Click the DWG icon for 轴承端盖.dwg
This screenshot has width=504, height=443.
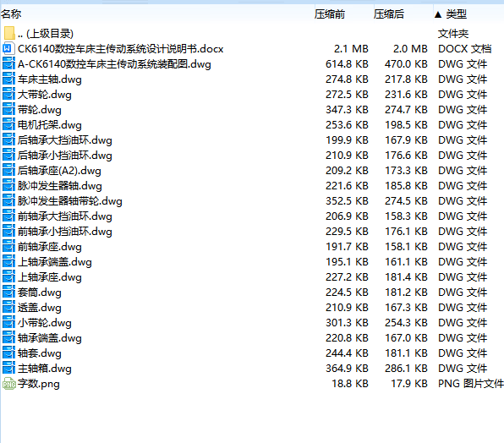coord(8,338)
